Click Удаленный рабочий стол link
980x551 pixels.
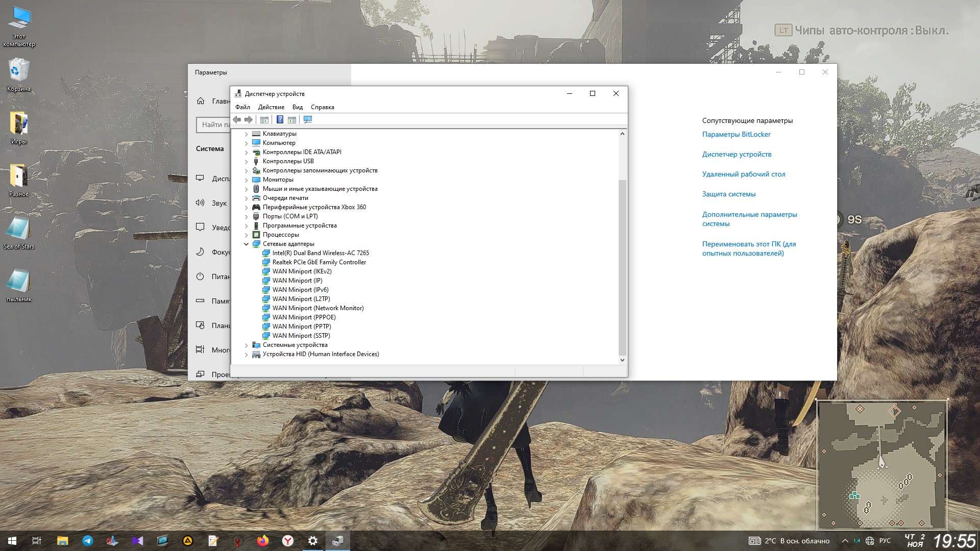coord(743,174)
